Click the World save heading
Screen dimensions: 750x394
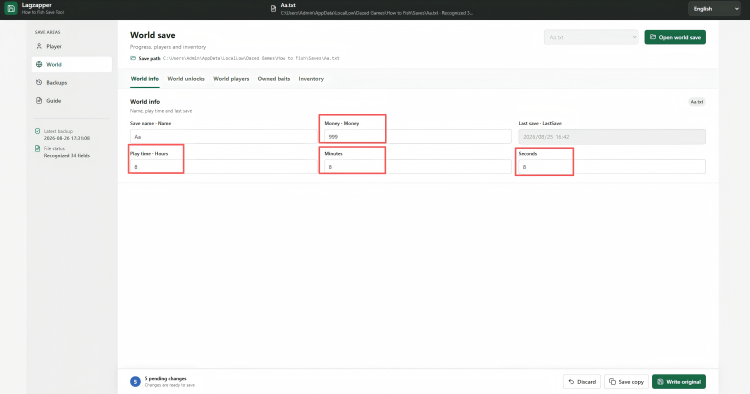click(153, 35)
